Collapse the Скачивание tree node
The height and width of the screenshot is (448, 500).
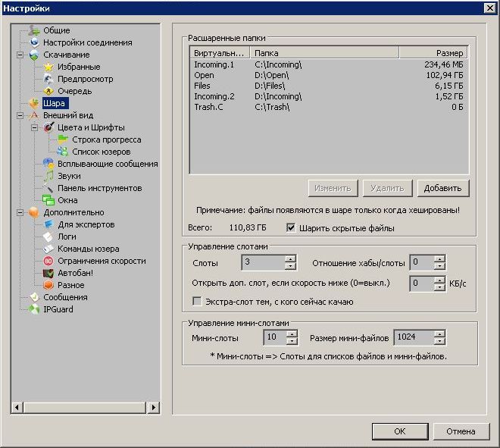20,55
